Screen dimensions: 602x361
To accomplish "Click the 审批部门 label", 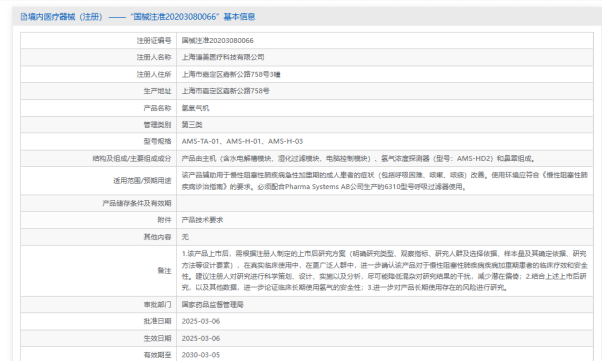I will click(157, 305).
